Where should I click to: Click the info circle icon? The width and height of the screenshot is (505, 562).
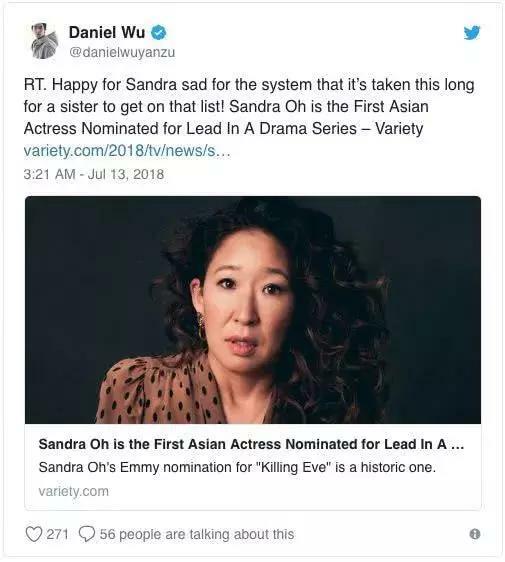point(475,534)
